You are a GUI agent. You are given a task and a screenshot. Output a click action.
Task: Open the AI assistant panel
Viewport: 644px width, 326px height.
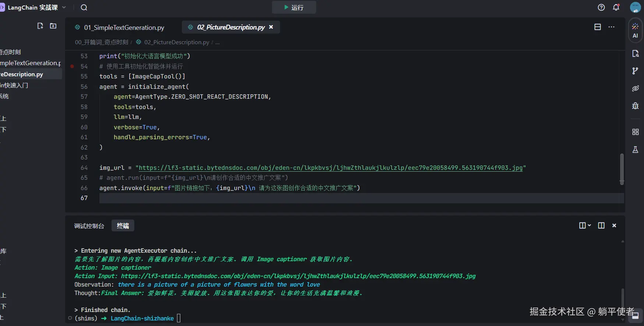point(635,31)
